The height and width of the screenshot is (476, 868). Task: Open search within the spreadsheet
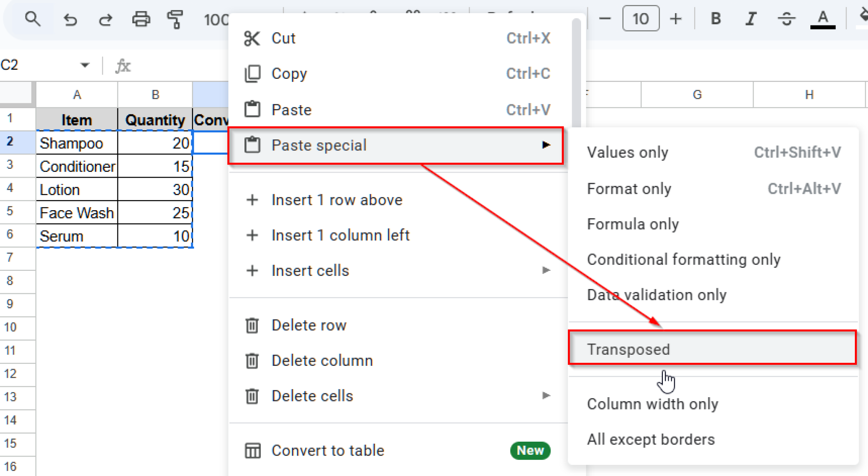click(33, 19)
